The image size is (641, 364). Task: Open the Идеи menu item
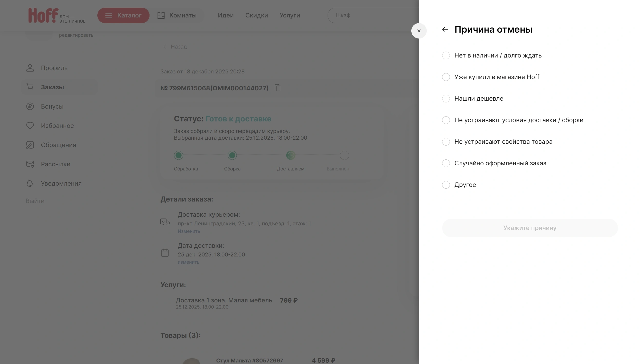point(226,15)
